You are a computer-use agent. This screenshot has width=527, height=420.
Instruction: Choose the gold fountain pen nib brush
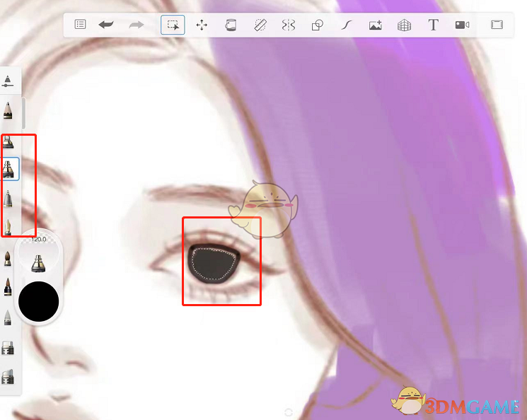pyautogui.click(x=7, y=228)
